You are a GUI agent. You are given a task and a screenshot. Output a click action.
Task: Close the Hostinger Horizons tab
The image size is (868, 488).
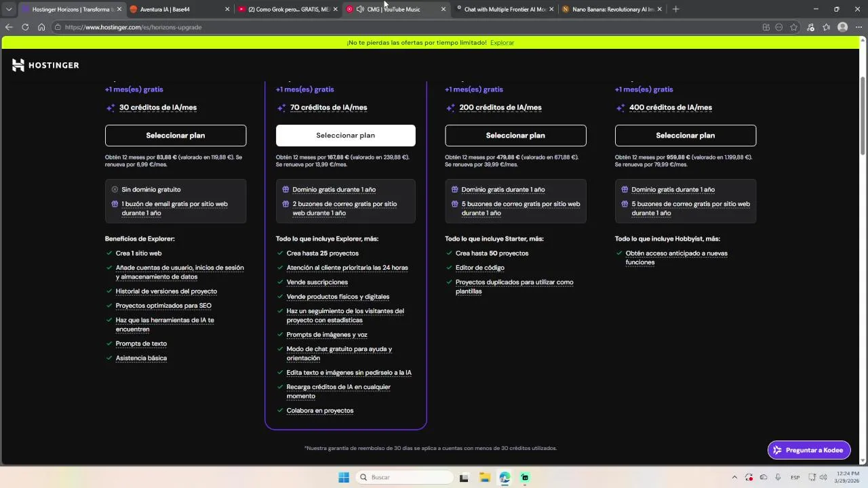coord(119,9)
